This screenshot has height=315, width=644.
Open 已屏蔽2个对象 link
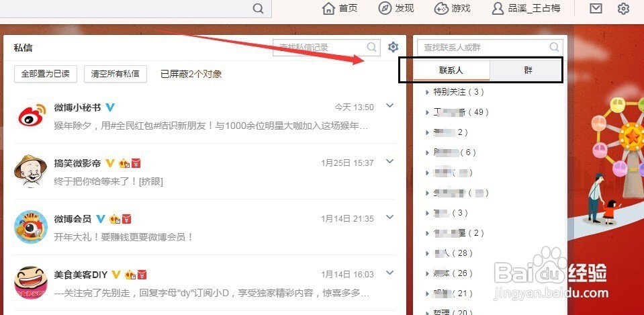[191, 74]
